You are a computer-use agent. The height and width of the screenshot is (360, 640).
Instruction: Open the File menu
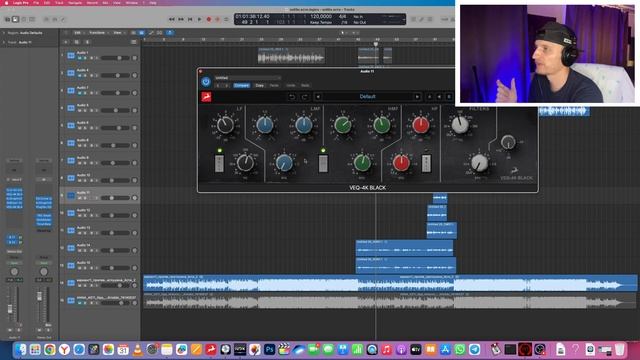click(x=36, y=2)
